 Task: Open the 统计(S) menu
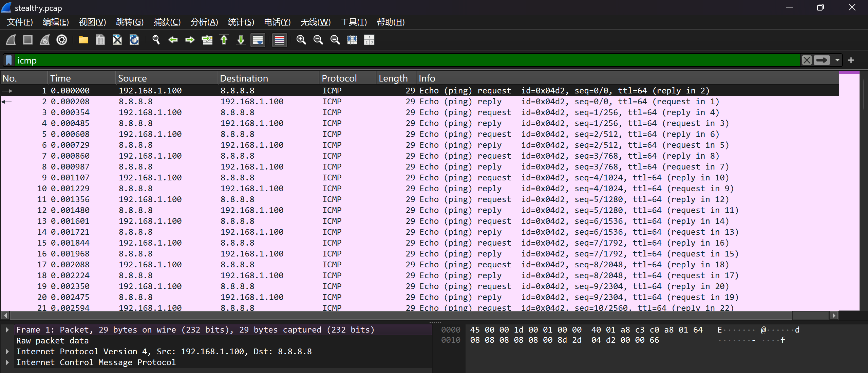[241, 22]
